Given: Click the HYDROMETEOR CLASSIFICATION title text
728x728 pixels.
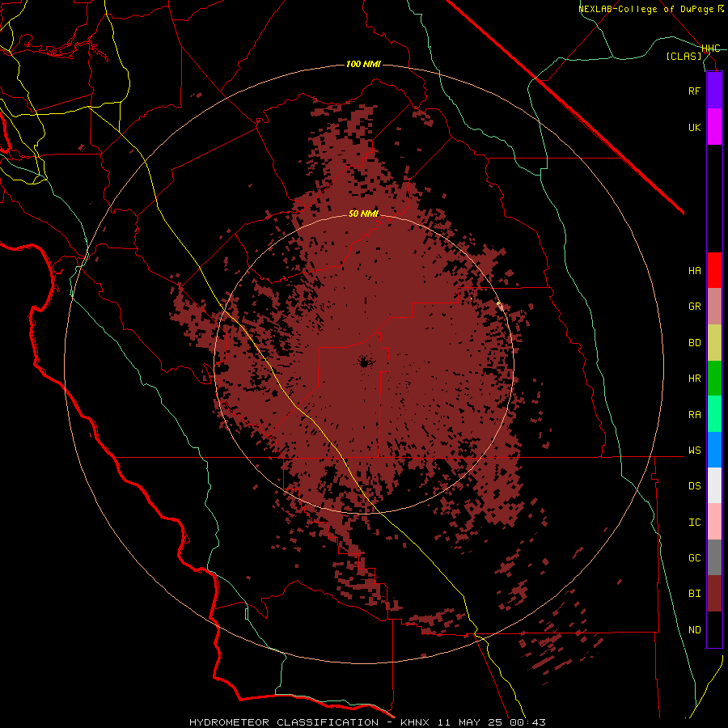Looking at the screenshot, I should (284, 722).
